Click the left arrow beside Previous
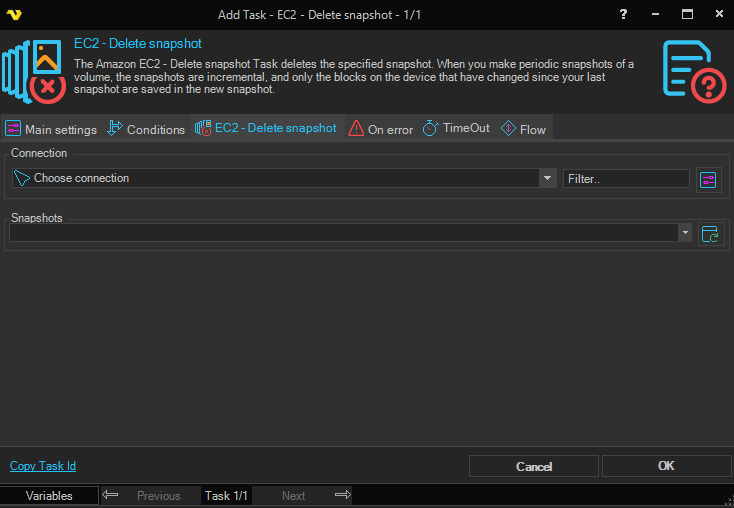This screenshot has height=508, width=734. coord(111,495)
